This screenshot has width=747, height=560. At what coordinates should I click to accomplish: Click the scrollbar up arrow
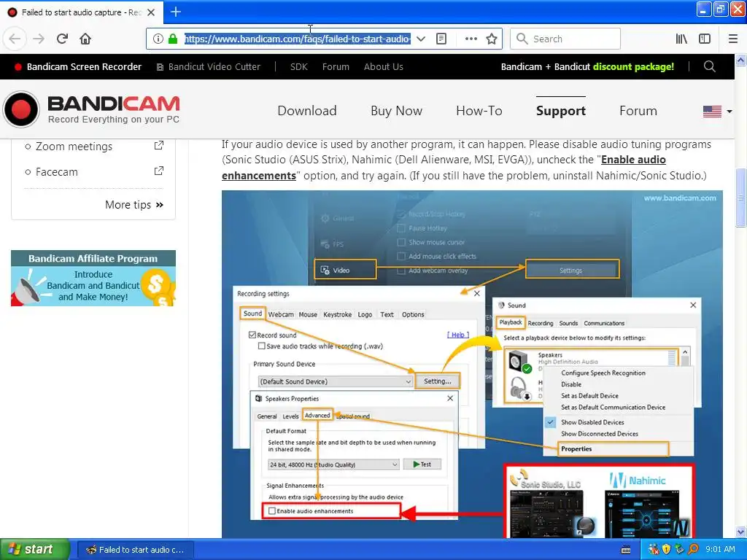741,60
